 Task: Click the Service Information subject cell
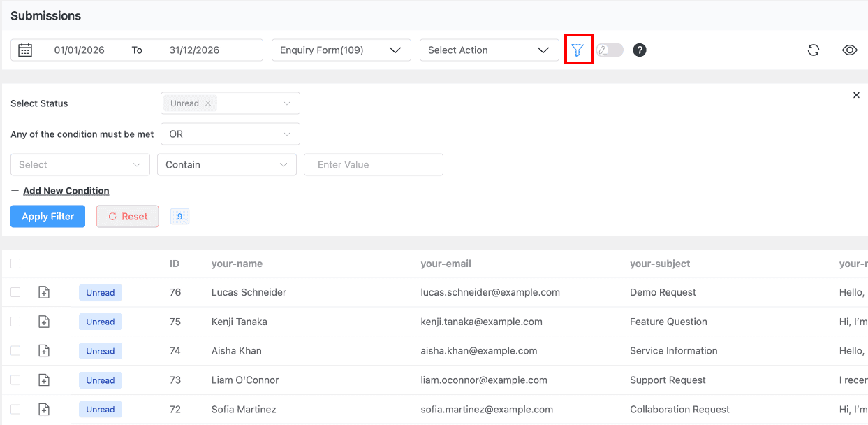point(674,351)
